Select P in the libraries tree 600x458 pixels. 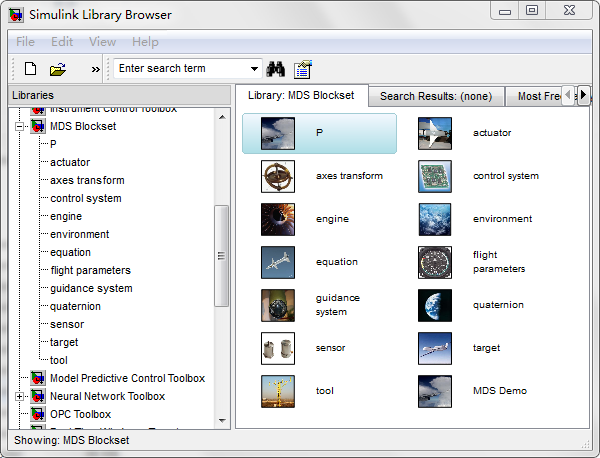click(x=53, y=144)
